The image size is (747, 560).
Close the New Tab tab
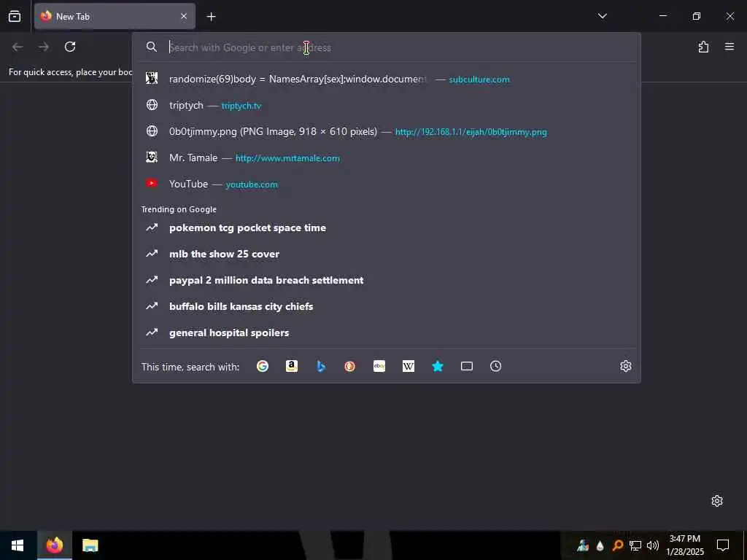[184, 16]
